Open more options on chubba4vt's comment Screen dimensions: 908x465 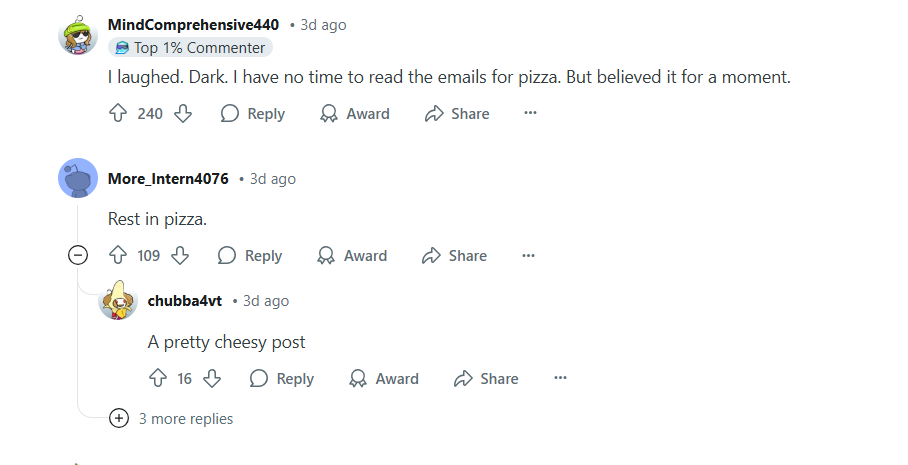pyautogui.click(x=560, y=379)
